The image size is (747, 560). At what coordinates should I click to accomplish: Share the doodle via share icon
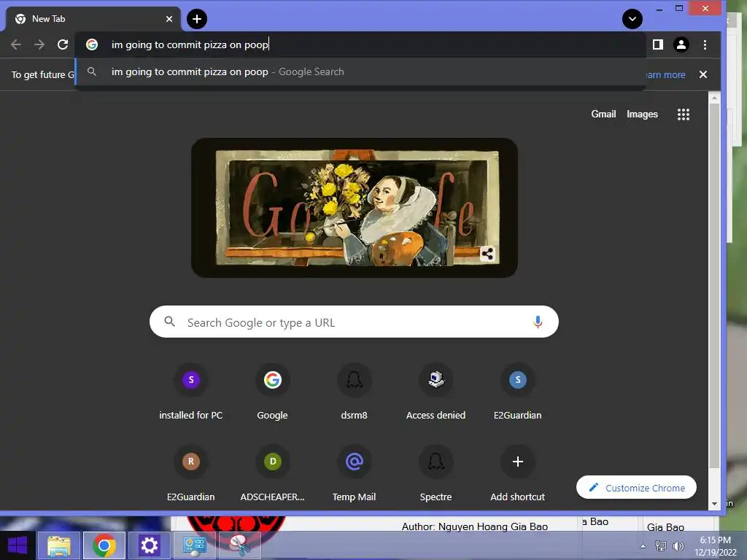click(x=487, y=254)
